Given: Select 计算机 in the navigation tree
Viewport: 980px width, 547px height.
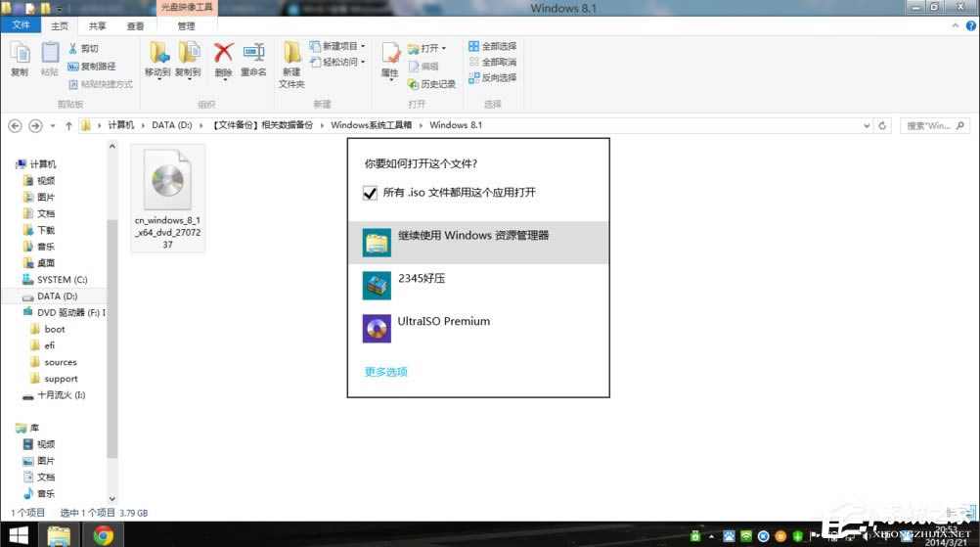Looking at the screenshot, I should point(37,163).
